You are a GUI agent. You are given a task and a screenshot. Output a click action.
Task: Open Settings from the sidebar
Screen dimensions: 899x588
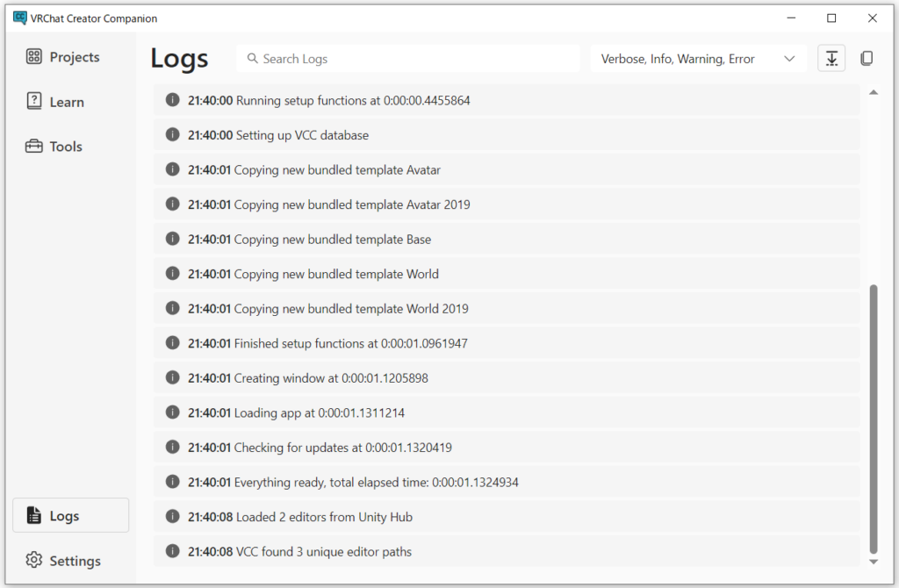click(x=63, y=561)
